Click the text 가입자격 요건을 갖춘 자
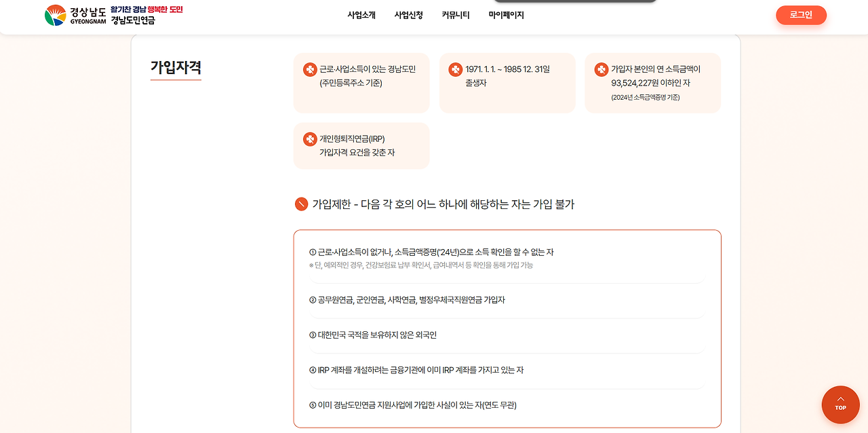The height and width of the screenshot is (433, 868). pyautogui.click(x=357, y=152)
